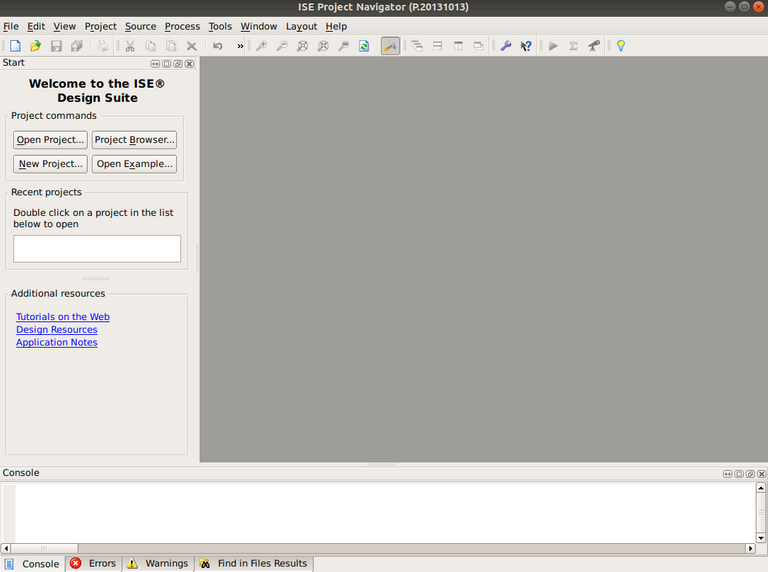The height and width of the screenshot is (572, 768).
Task: Follow the Design Resources link
Action: click(x=57, y=330)
